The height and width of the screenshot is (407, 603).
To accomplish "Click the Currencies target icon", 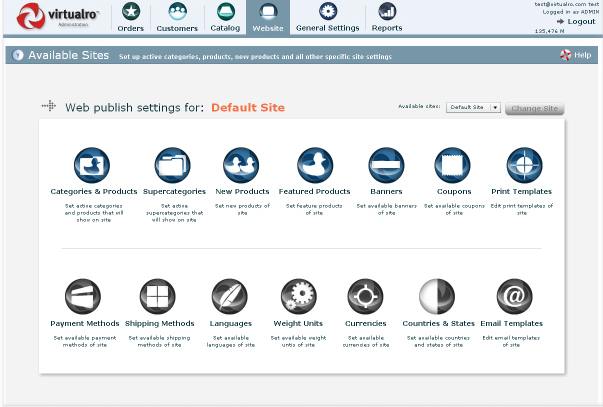I will click(365, 297).
